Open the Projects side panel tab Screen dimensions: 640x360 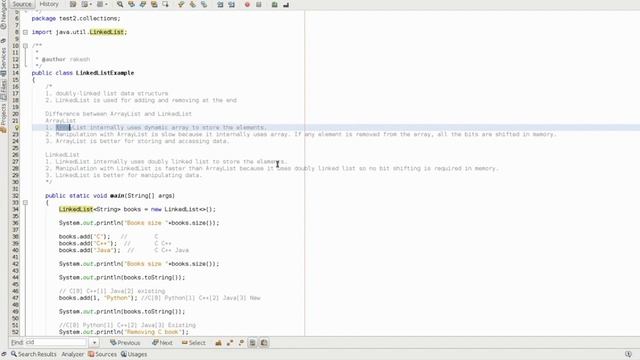pyautogui.click(x=3, y=118)
